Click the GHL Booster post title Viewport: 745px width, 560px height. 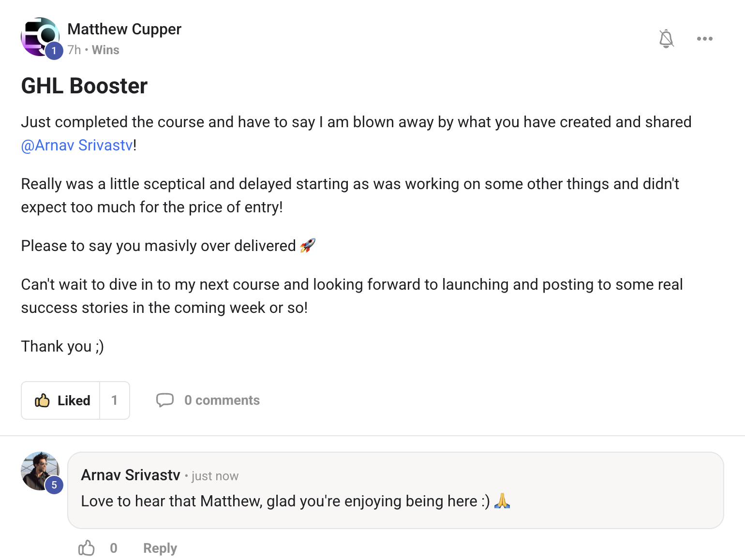click(x=84, y=86)
